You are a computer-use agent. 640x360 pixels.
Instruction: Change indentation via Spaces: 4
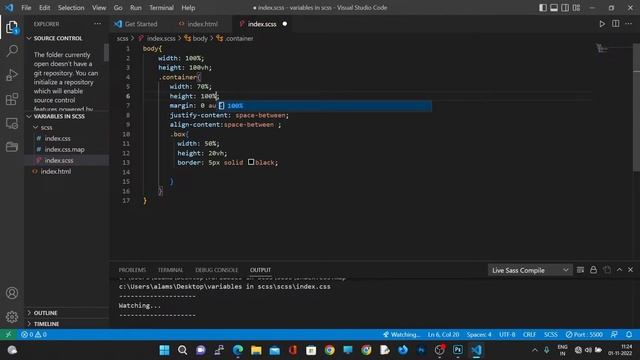point(479,334)
